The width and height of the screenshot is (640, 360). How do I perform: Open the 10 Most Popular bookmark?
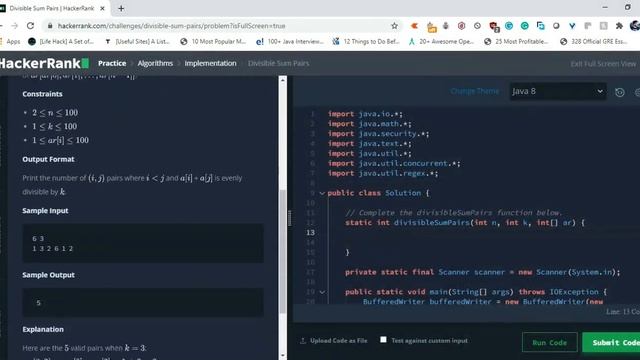pos(213,41)
